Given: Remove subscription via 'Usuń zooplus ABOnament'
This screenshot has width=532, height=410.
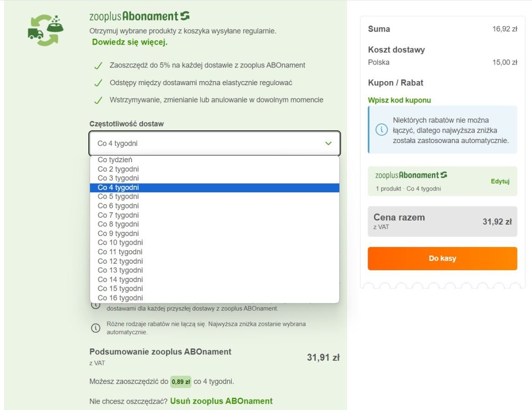Looking at the screenshot, I should 221,401.
